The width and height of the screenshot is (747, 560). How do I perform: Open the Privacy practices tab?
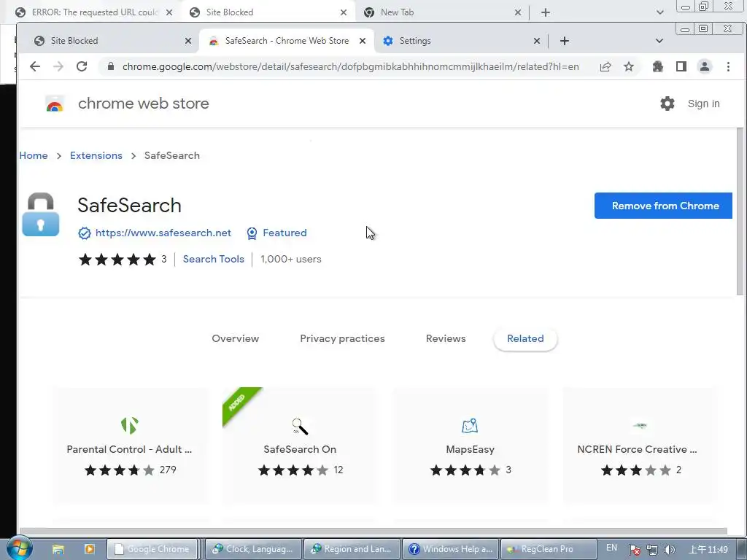pyautogui.click(x=342, y=338)
